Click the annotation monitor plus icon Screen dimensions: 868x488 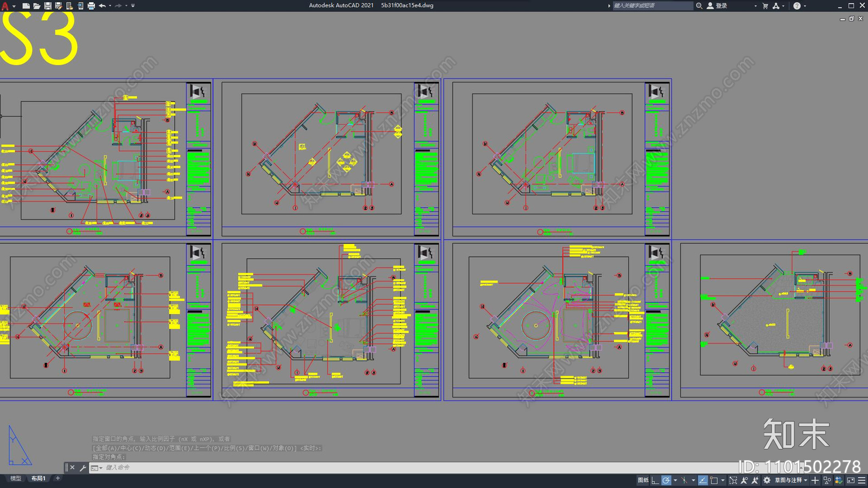click(x=815, y=480)
